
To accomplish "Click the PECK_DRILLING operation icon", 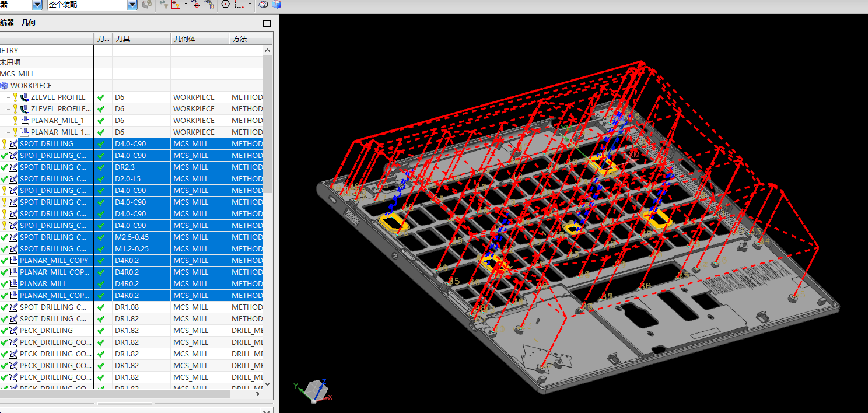I will pyautogui.click(x=13, y=331).
